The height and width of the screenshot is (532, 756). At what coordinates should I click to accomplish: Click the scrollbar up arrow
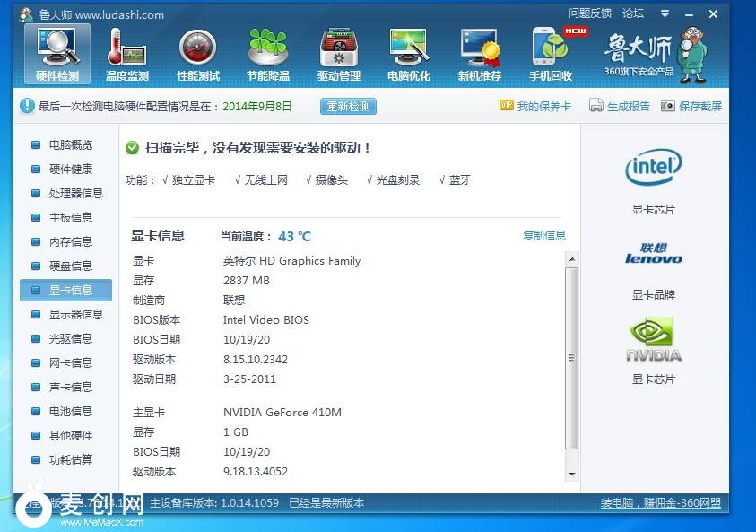coord(572,258)
